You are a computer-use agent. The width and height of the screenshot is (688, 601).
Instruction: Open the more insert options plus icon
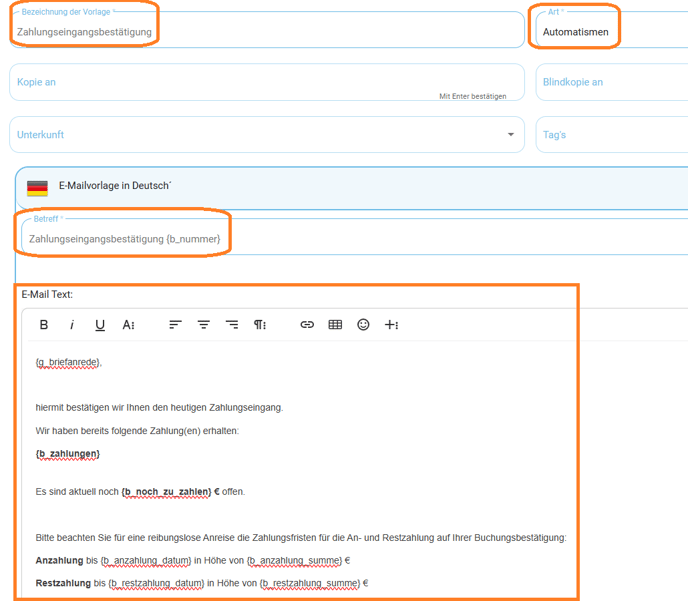click(x=391, y=325)
